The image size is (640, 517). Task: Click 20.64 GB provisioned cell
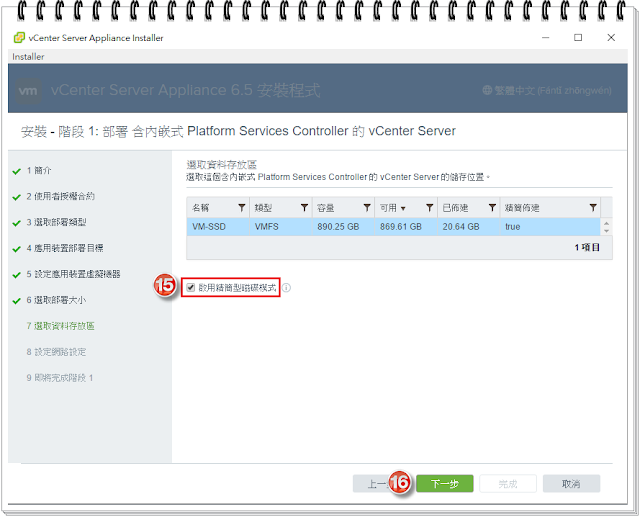click(x=469, y=226)
